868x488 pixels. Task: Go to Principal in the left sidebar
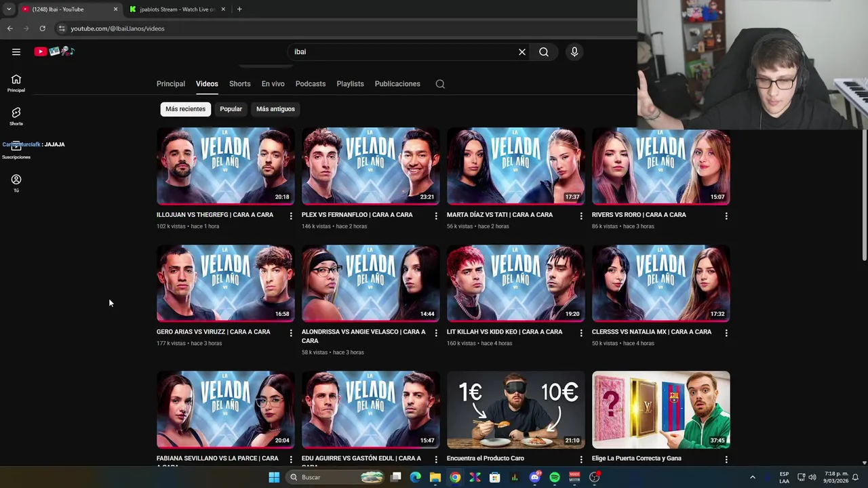(x=16, y=83)
